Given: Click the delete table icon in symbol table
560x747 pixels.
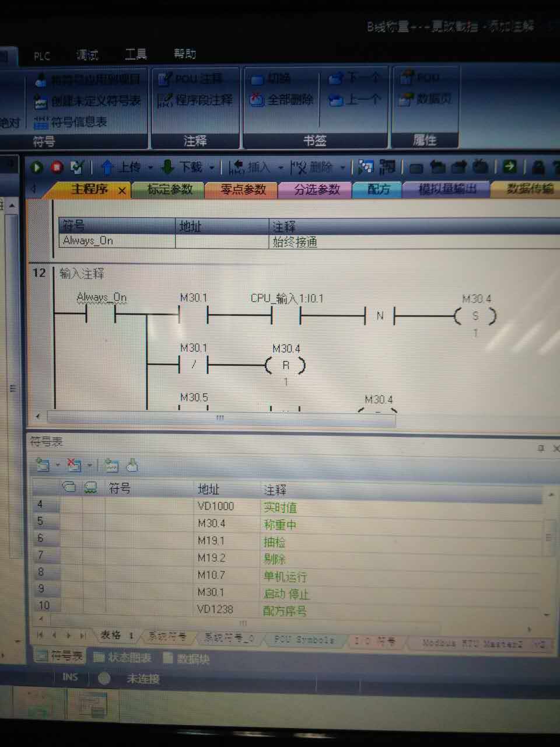Looking at the screenshot, I should tap(73, 465).
